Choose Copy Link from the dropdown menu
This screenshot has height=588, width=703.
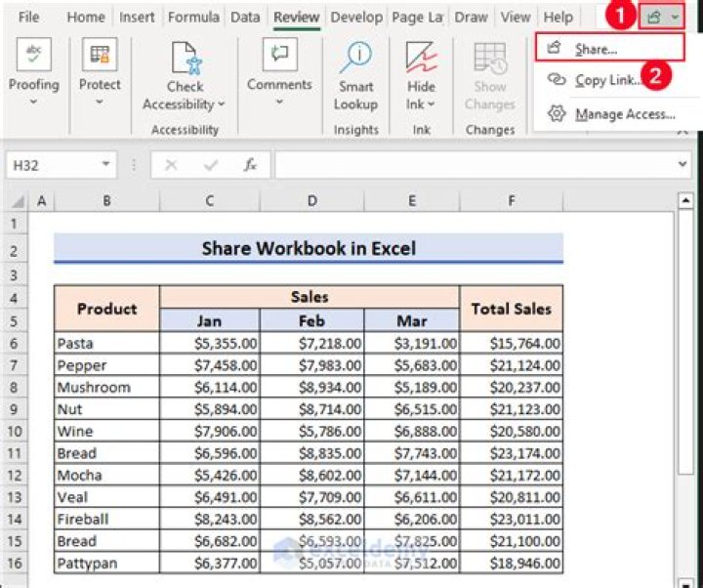coord(609,80)
